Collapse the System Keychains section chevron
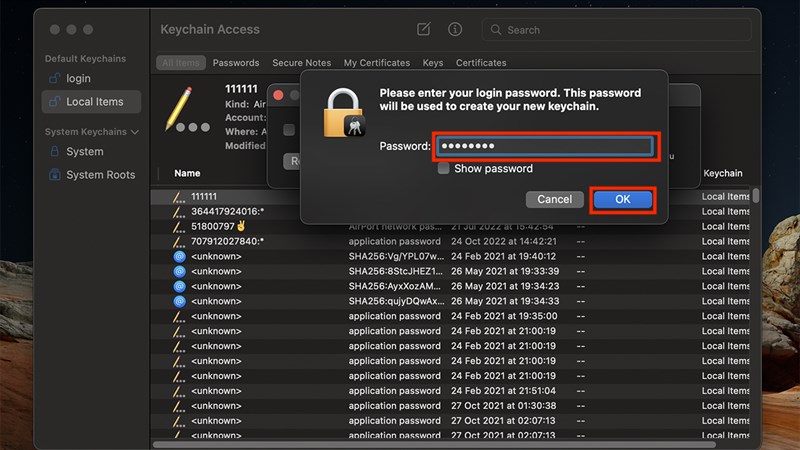The image size is (800, 450). pyautogui.click(x=135, y=132)
